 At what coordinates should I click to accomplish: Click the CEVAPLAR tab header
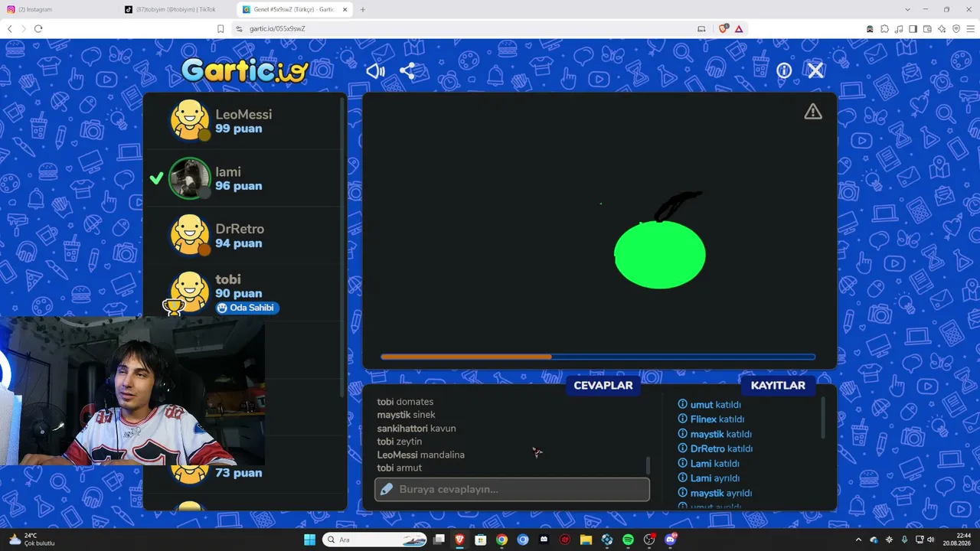click(x=603, y=386)
